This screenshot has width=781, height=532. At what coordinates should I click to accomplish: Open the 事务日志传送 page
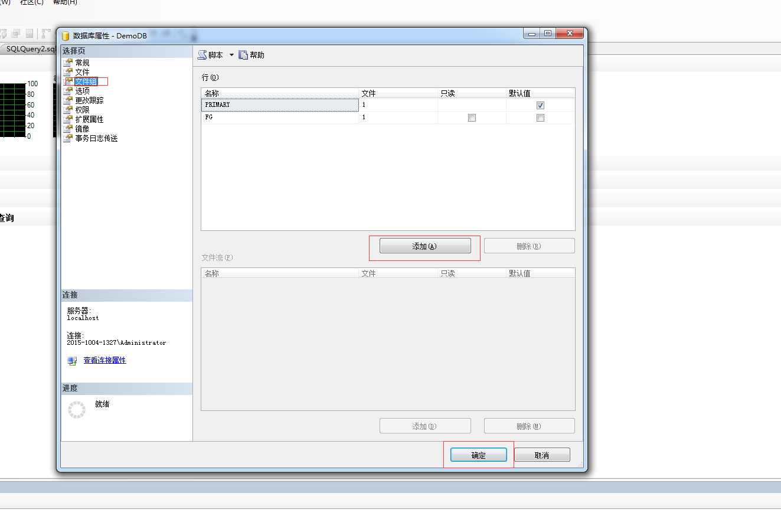pos(96,138)
